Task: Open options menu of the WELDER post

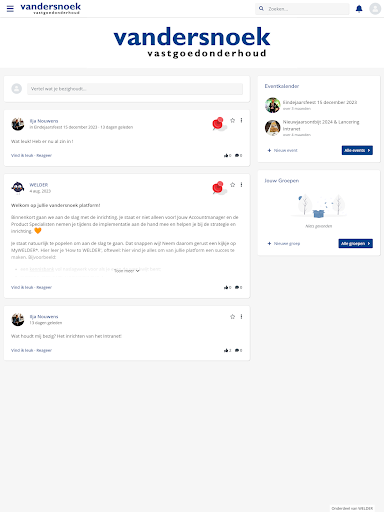Action: (241, 185)
